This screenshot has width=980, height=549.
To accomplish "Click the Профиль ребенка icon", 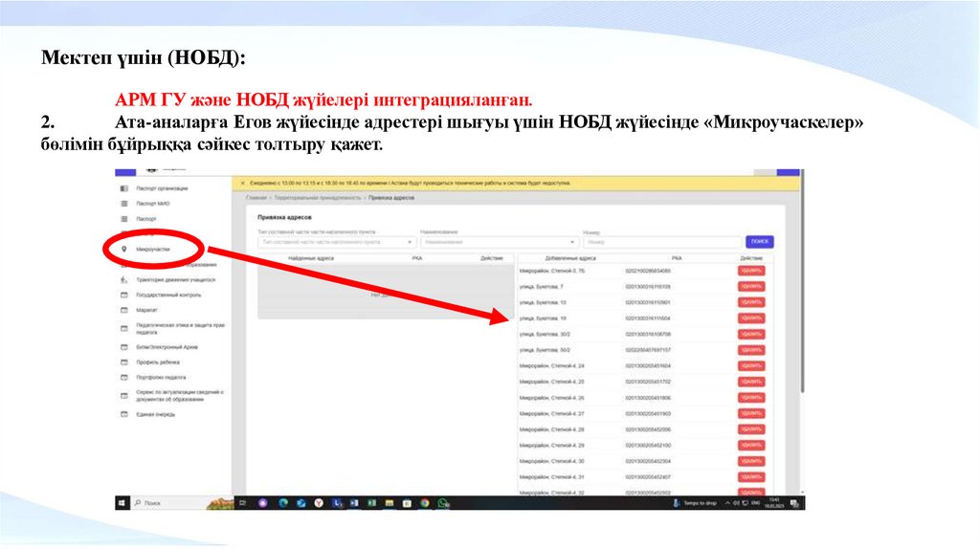I will click(123, 362).
